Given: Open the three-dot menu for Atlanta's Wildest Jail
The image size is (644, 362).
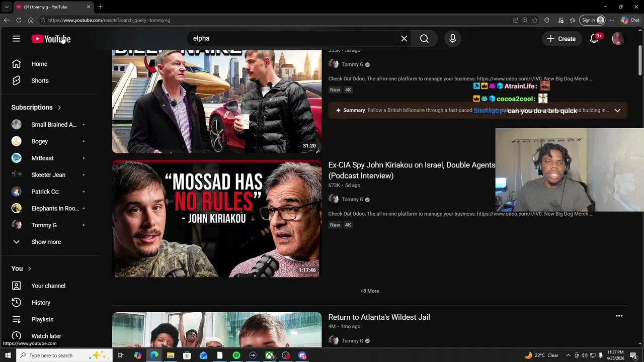Looking at the screenshot, I should click(619, 316).
